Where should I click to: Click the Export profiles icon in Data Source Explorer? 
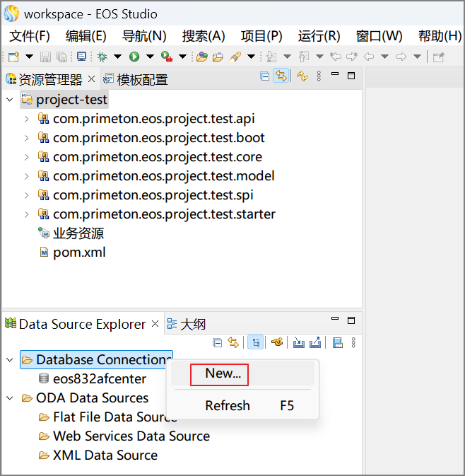pyautogui.click(x=314, y=342)
